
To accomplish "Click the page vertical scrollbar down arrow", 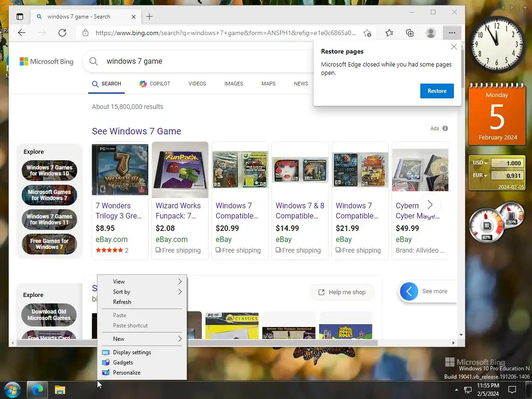I will (x=461, y=335).
